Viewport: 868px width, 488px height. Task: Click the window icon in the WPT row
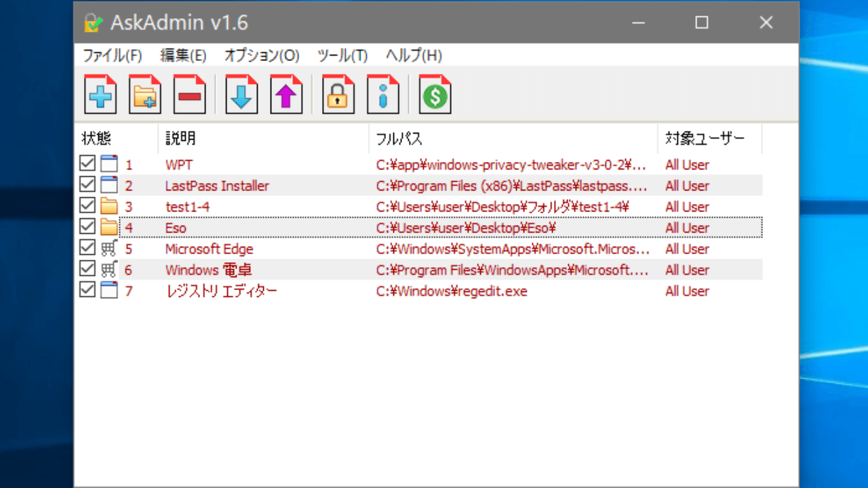pyautogui.click(x=109, y=165)
